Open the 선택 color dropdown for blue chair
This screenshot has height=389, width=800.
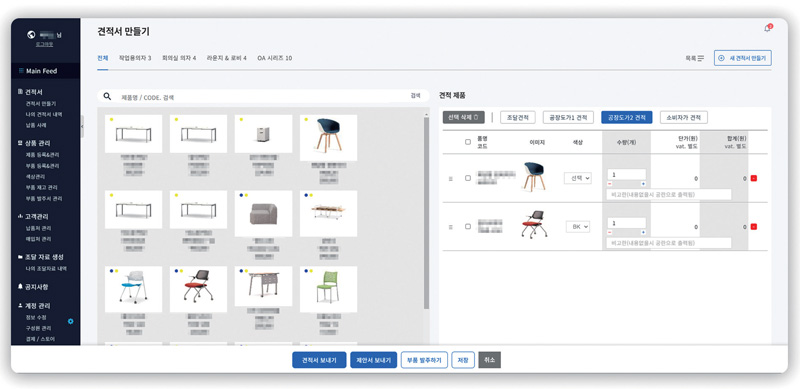click(578, 178)
